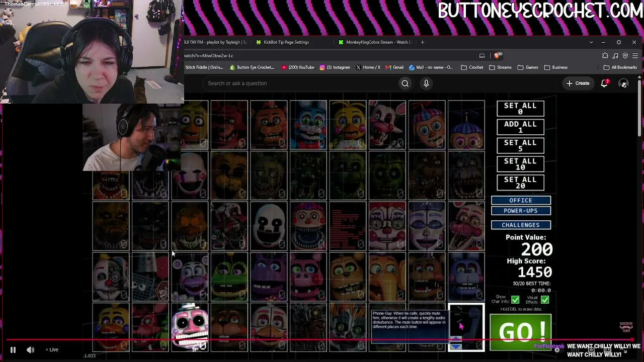Select the Rockstar Chica portrait
This screenshot has width=644, height=362.
coord(110,327)
